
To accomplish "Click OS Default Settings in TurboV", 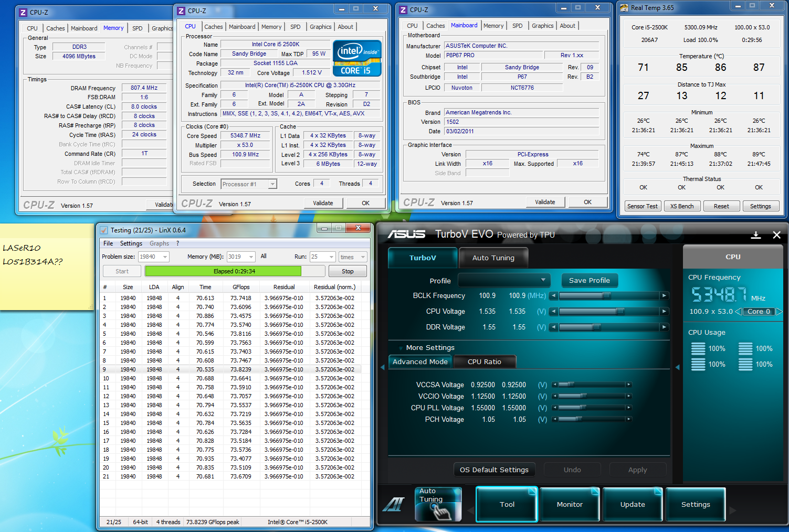I will point(494,470).
